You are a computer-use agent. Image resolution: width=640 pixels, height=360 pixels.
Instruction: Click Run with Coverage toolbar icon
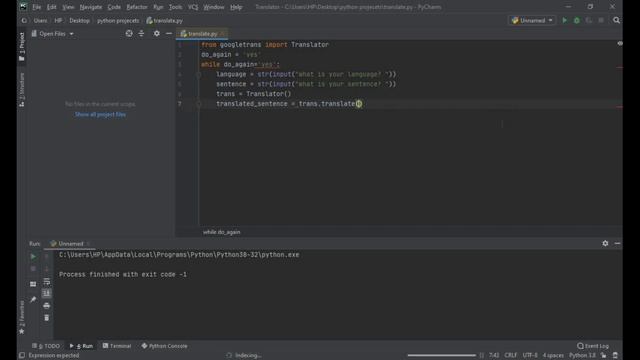[589, 20]
